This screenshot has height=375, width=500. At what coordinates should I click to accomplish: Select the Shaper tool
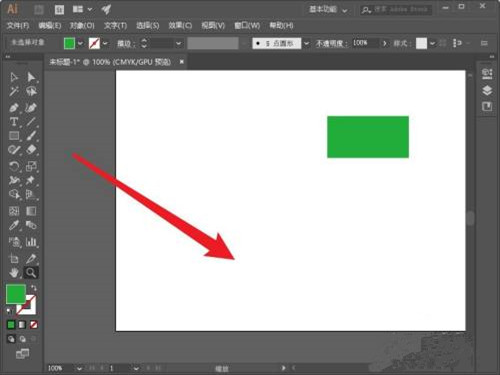tap(14, 150)
